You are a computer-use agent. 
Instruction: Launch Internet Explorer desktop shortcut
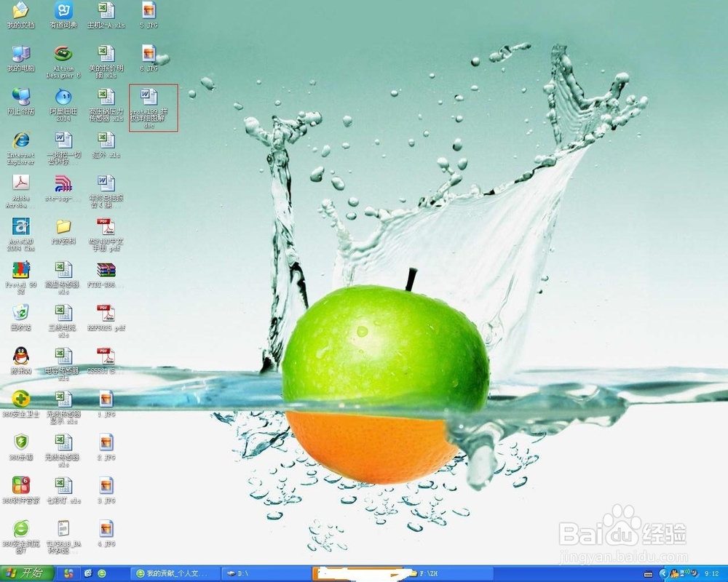coord(21,148)
